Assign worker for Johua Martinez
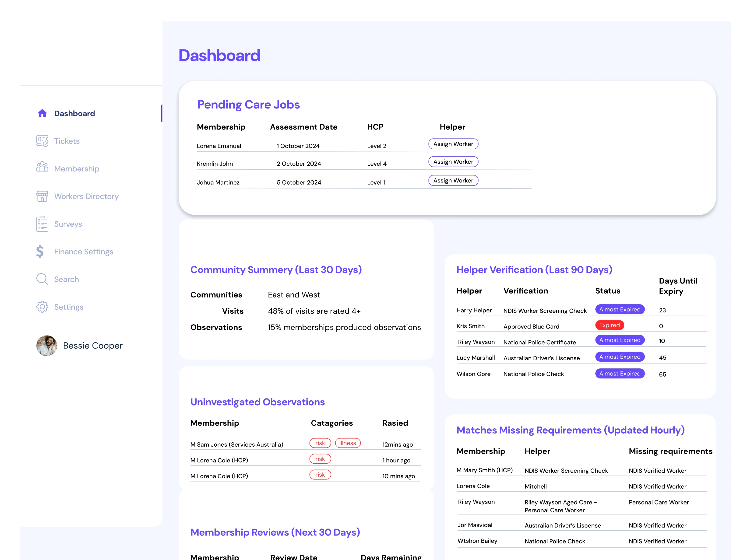This screenshot has height=560, width=747. (453, 181)
